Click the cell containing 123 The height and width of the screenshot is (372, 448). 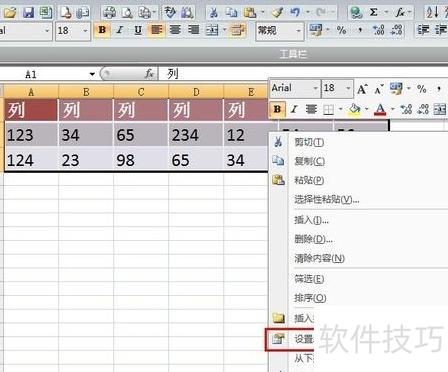point(31,135)
